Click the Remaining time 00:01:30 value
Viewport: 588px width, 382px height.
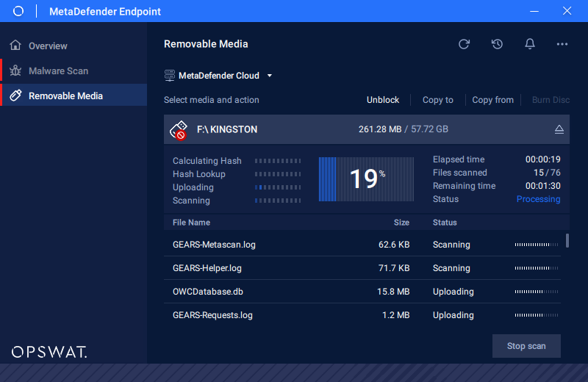(542, 186)
